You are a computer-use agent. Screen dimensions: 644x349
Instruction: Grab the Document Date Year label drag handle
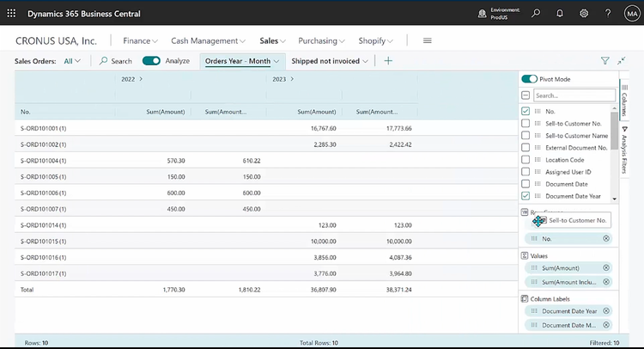[534, 311]
